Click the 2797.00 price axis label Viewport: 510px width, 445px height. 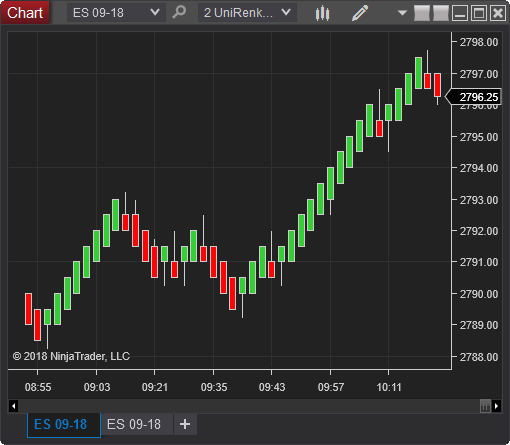(x=479, y=74)
